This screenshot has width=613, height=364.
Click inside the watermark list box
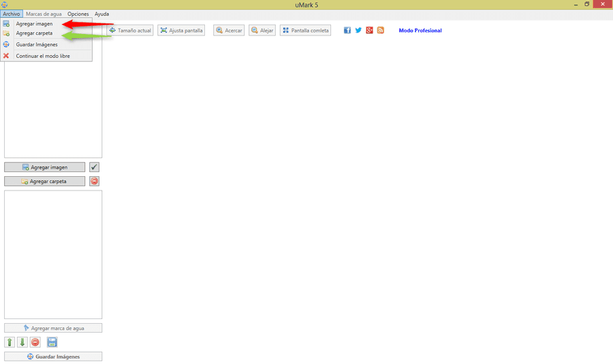53,254
